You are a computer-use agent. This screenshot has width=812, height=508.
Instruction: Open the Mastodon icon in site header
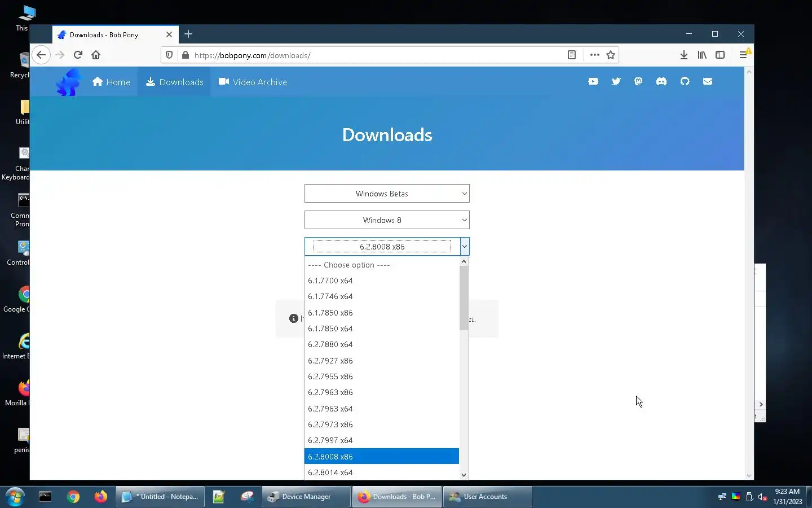[x=638, y=81]
